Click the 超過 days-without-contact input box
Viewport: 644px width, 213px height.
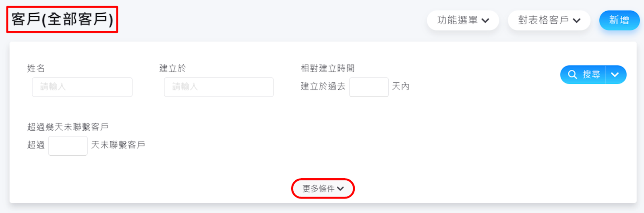coord(68,146)
